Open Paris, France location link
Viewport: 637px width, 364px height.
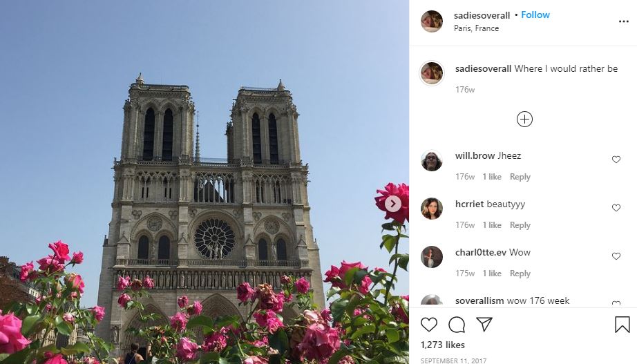point(476,28)
